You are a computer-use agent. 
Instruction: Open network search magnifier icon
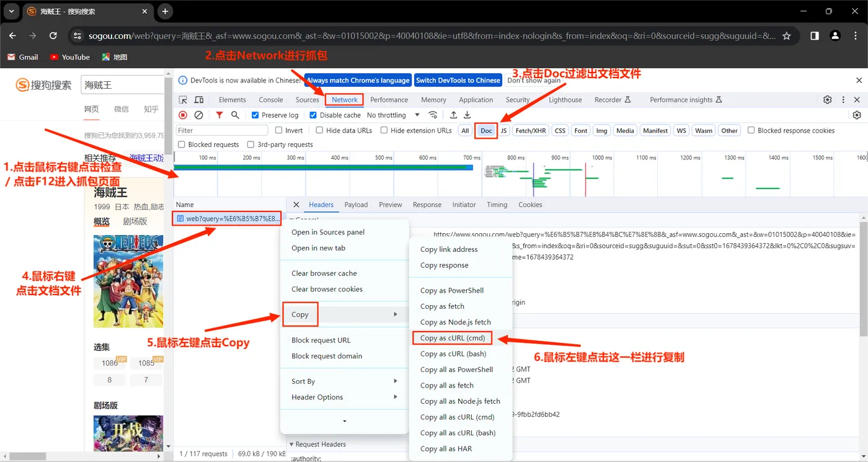point(235,115)
